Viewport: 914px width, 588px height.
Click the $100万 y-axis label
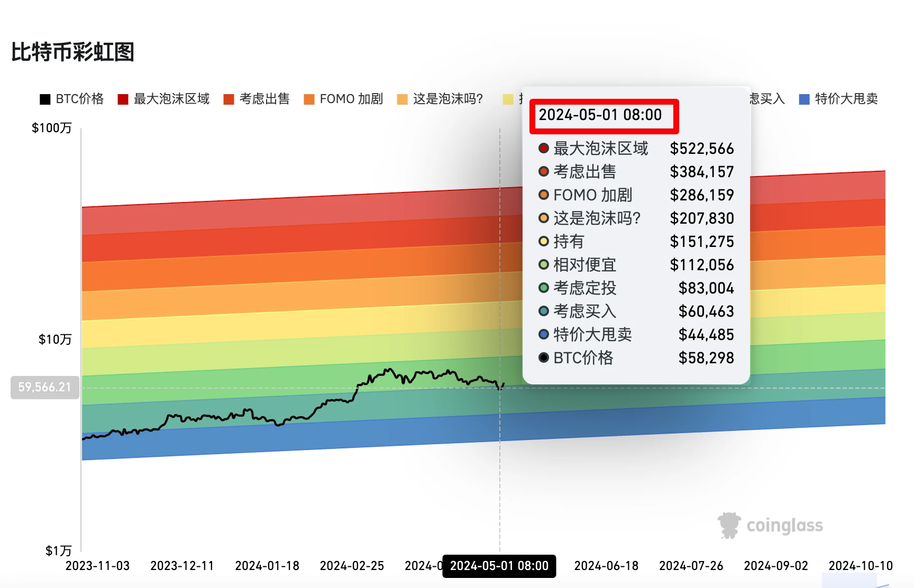(x=51, y=128)
